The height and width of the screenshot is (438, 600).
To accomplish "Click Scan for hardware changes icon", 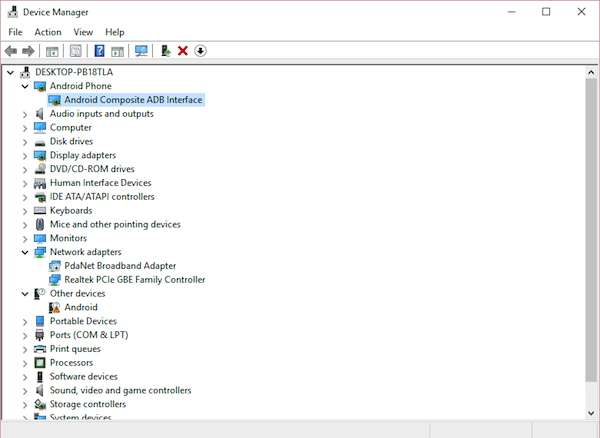I will click(141, 51).
